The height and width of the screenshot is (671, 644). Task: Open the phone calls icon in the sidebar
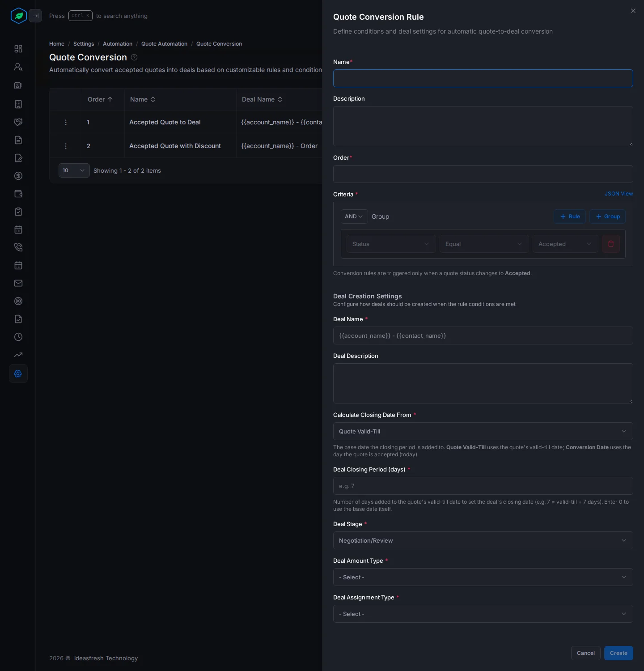[18, 247]
